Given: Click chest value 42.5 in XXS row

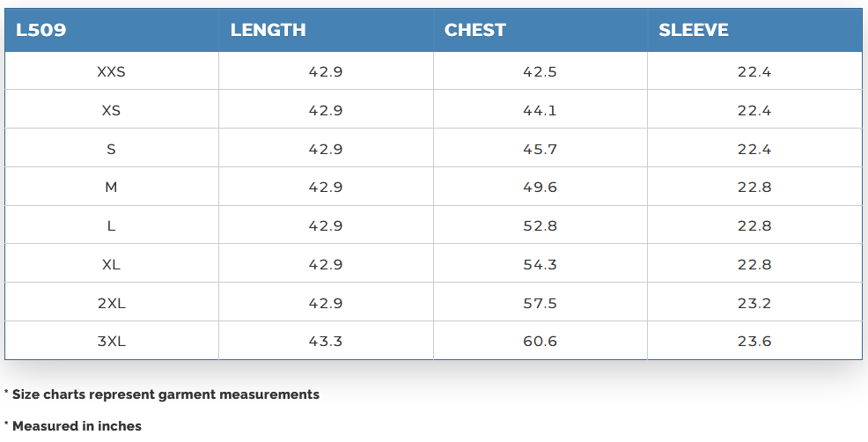Looking at the screenshot, I should pyautogui.click(x=540, y=72).
